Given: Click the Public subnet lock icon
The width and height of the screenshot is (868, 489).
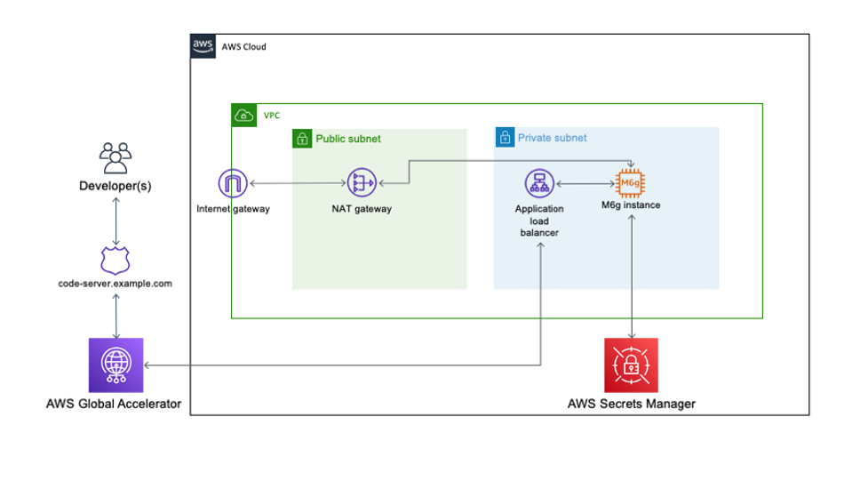Looking at the screenshot, I should (x=302, y=139).
